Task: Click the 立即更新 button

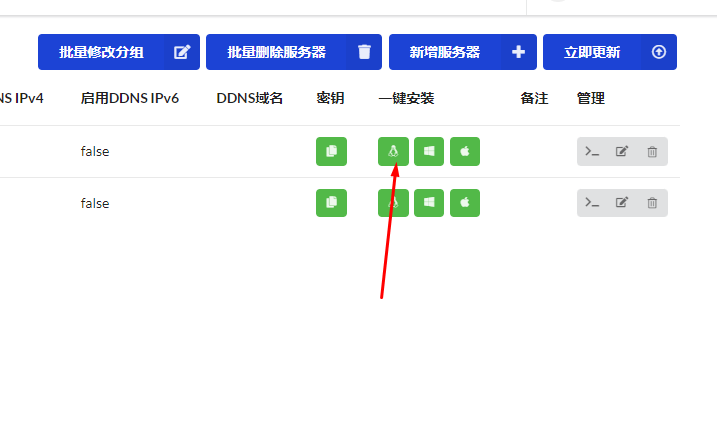Action: [610, 52]
